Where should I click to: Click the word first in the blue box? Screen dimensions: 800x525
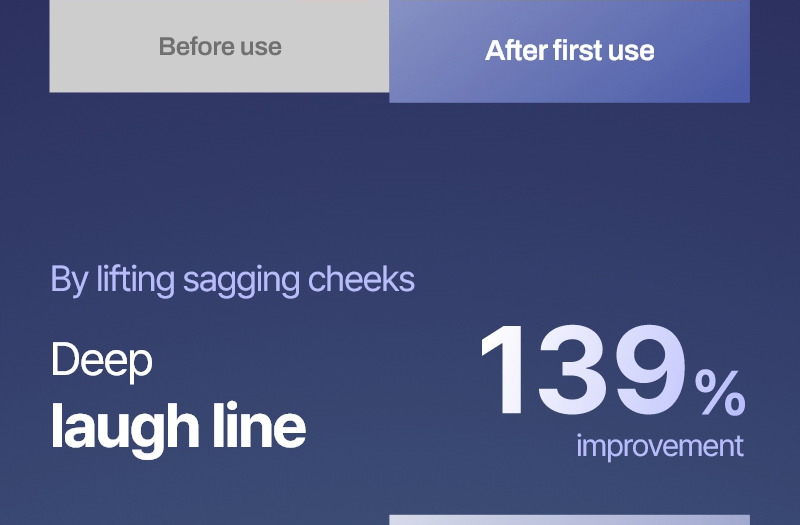click(x=573, y=51)
